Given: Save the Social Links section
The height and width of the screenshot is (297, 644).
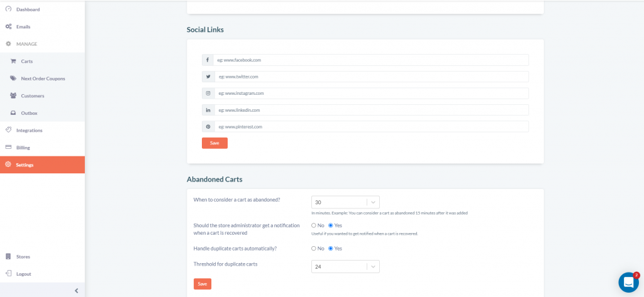Looking at the screenshot, I should [214, 143].
